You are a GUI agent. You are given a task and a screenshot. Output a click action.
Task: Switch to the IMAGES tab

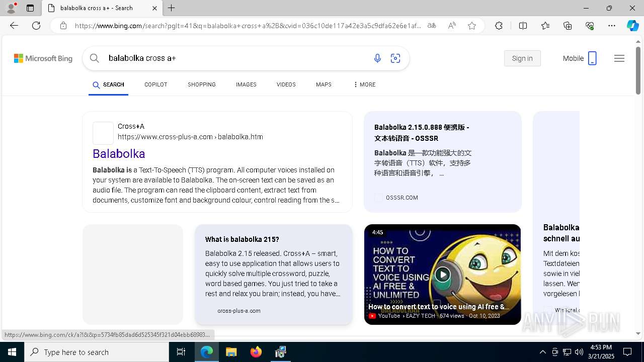pos(246,84)
